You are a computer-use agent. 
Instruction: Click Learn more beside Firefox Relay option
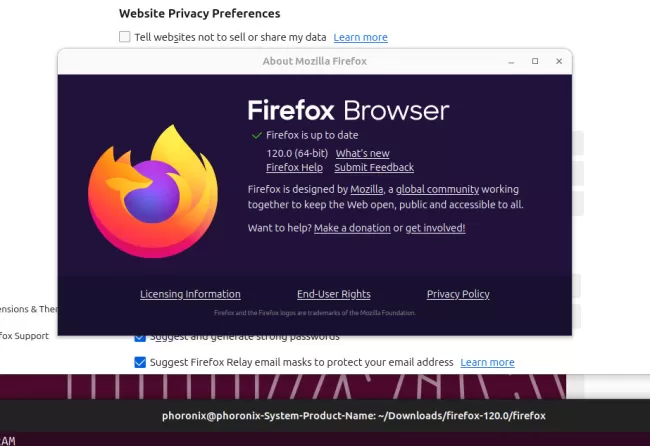tap(487, 362)
